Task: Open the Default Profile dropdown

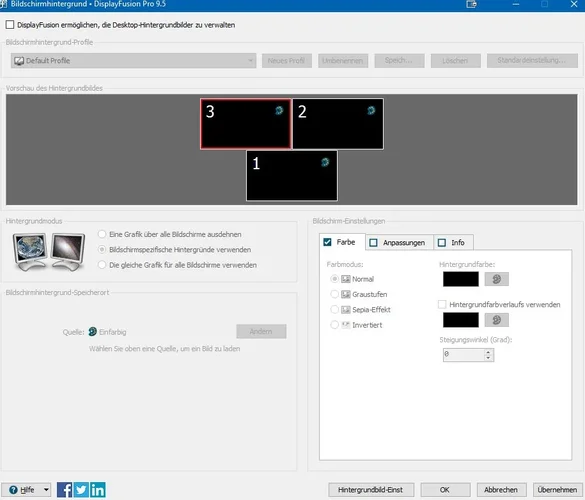Action: click(x=134, y=61)
